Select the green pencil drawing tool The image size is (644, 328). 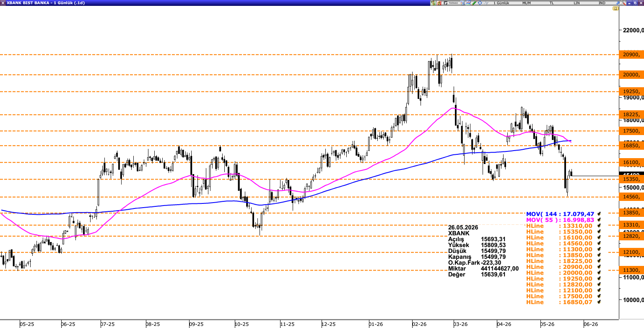click(474, 3)
